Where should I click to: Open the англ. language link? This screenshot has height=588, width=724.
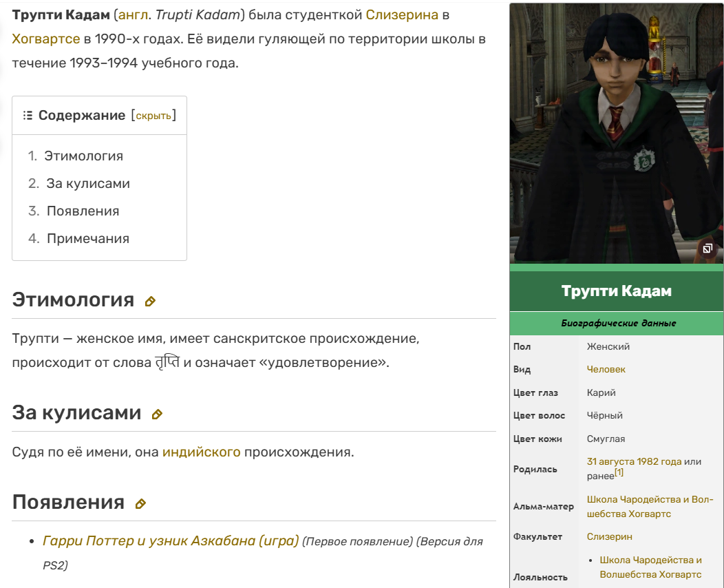pos(134,14)
